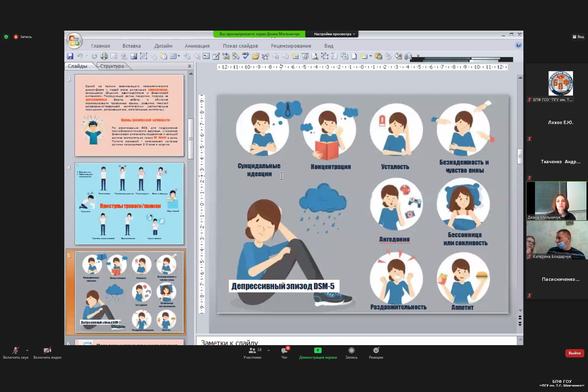The image size is (588, 392).
Task: Open the Главная ribbon tab
Action: tap(100, 46)
